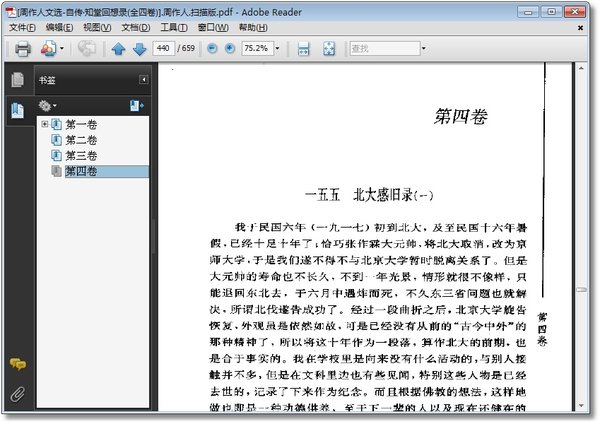Click the 第四卷 title on the page
The height and width of the screenshot is (424, 600).
[461, 117]
